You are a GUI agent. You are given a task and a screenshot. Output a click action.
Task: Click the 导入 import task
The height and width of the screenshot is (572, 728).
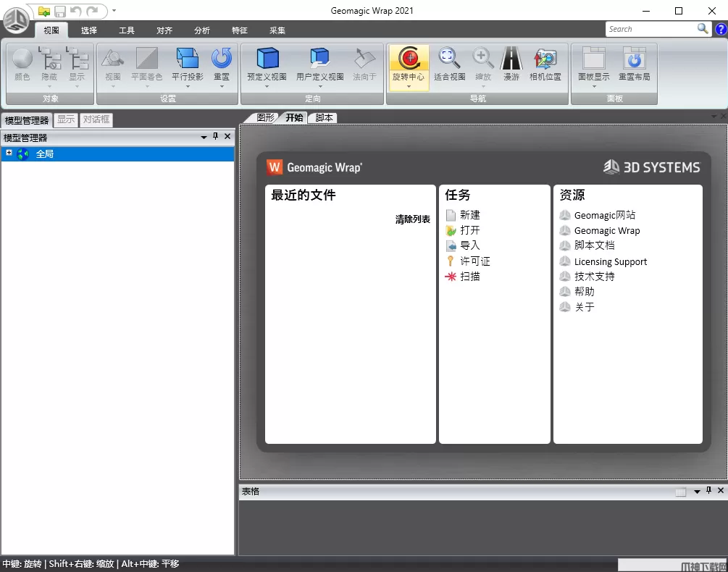(x=469, y=245)
